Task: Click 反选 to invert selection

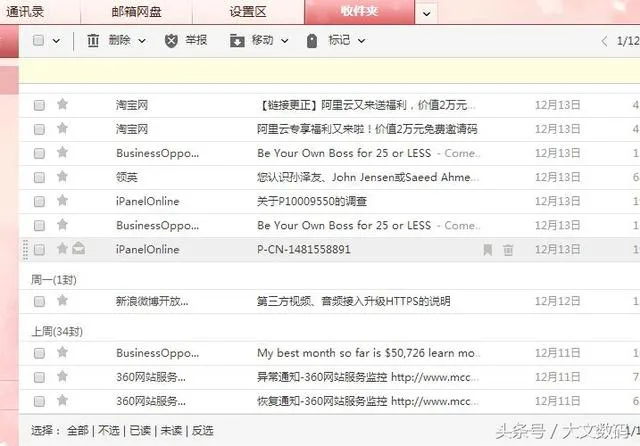Action: 202,430
